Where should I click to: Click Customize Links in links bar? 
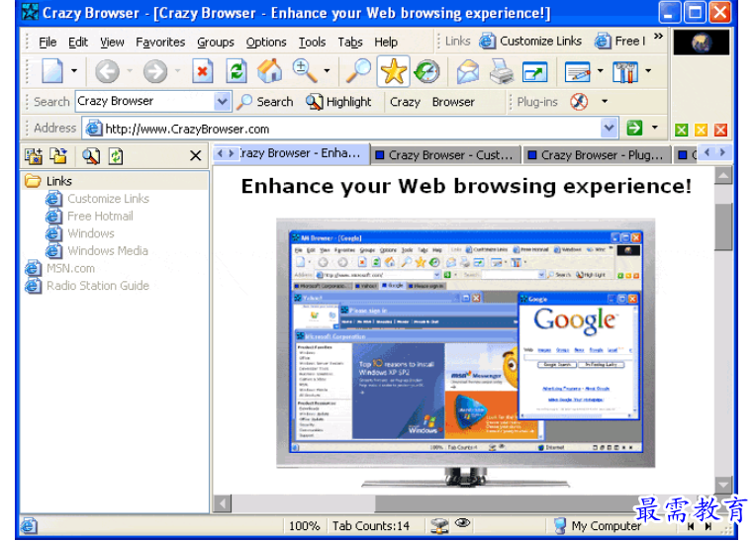[530, 42]
